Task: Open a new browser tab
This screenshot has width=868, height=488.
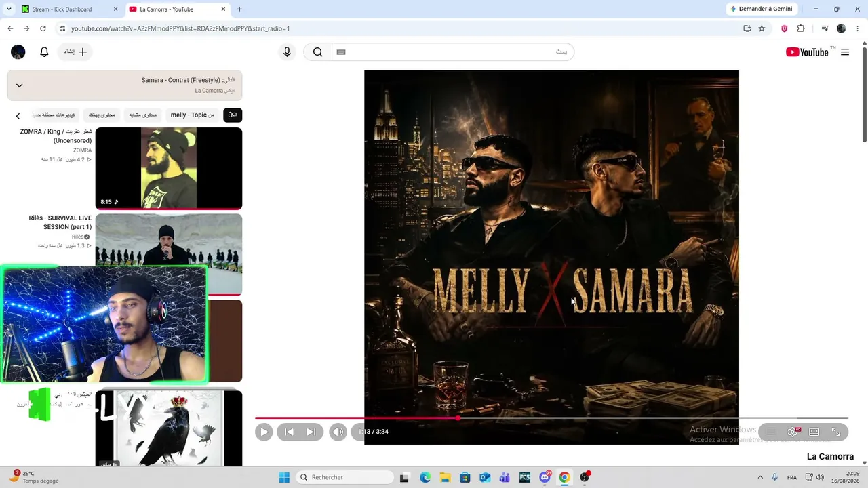Action: pyautogui.click(x=239, y=9)
